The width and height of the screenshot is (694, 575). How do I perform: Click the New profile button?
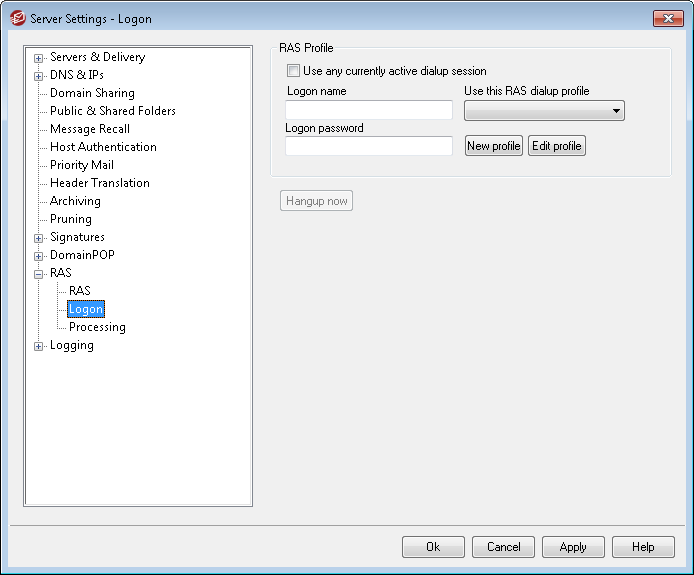tap(494, 146)
